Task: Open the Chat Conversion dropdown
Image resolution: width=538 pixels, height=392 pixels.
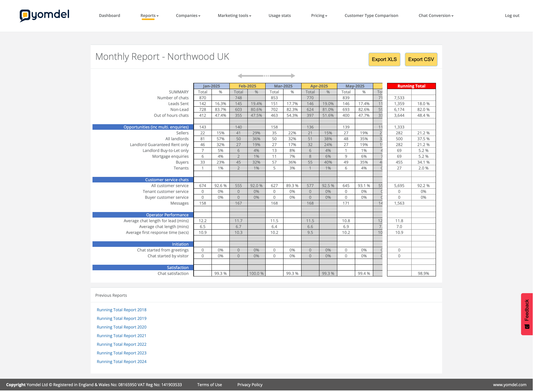Action: point(436,16)
